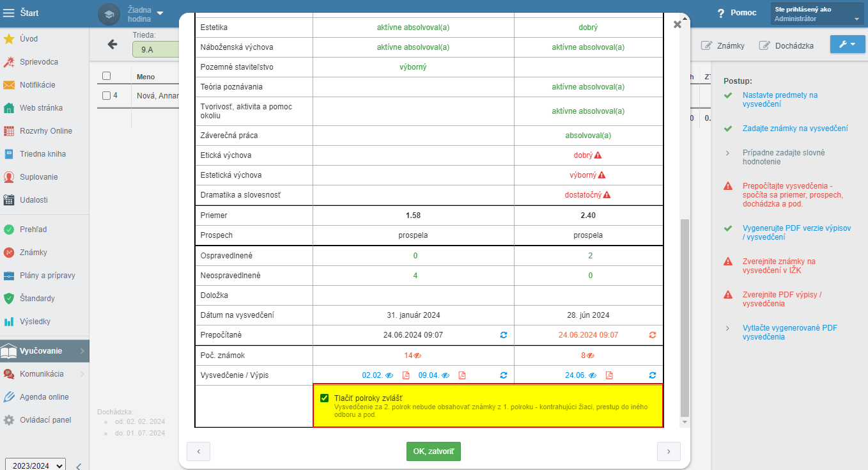Screen dimensions: 868x470
Task: Open the Triedna kniha sidebar icon
Action: point(9,154)
